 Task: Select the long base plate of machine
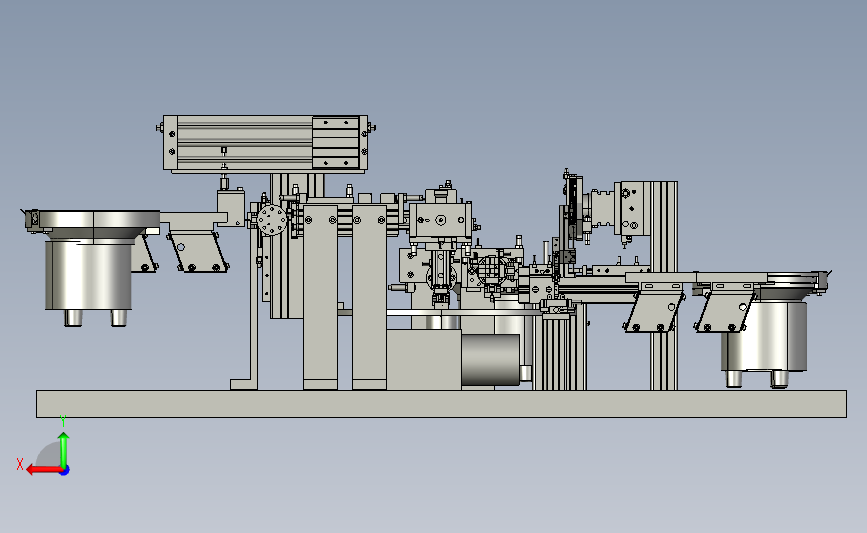(x=441, y=404)
